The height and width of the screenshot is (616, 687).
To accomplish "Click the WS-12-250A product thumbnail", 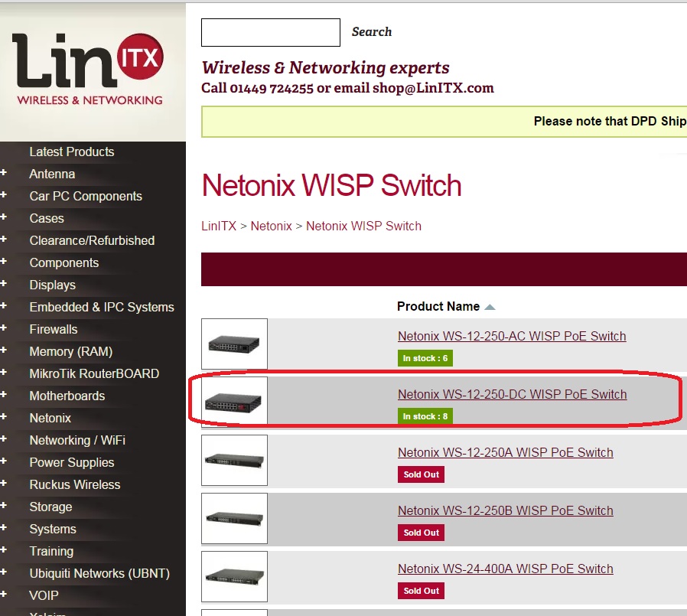I will [234, 460].
